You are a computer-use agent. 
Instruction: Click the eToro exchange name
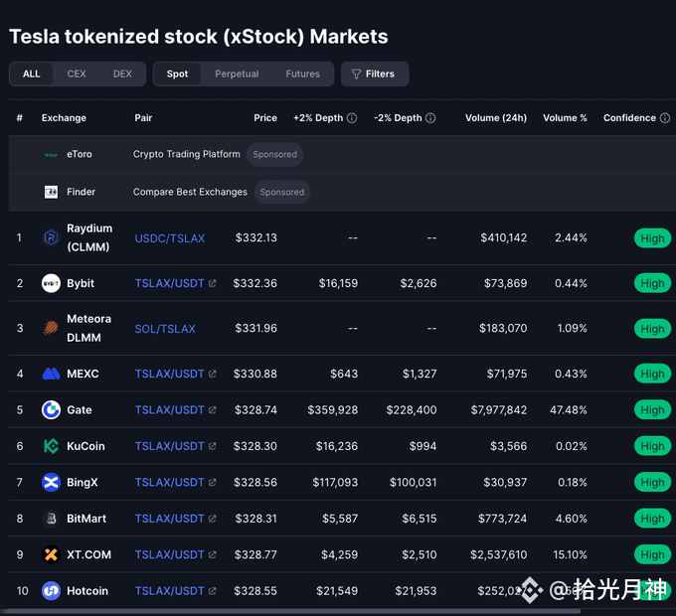coord(79,154)
